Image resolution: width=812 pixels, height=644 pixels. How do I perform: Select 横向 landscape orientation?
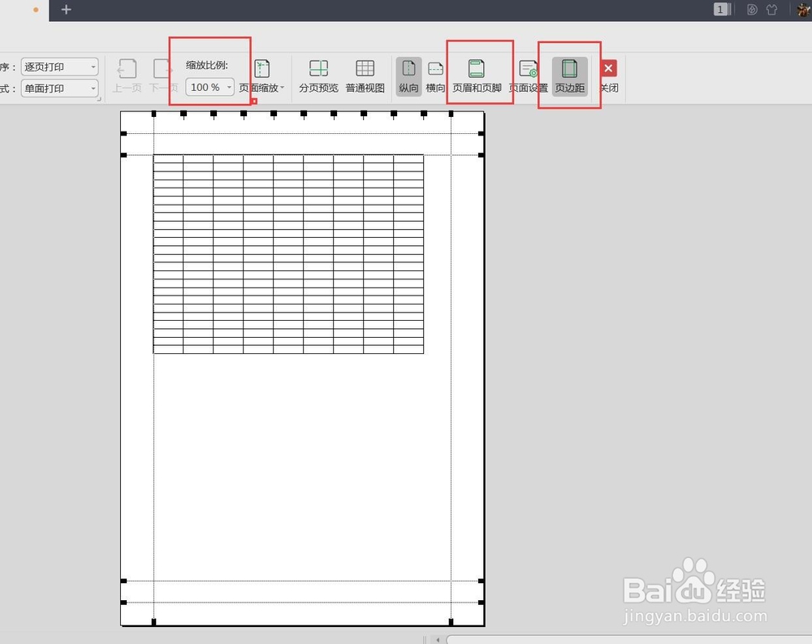point(435,76)
